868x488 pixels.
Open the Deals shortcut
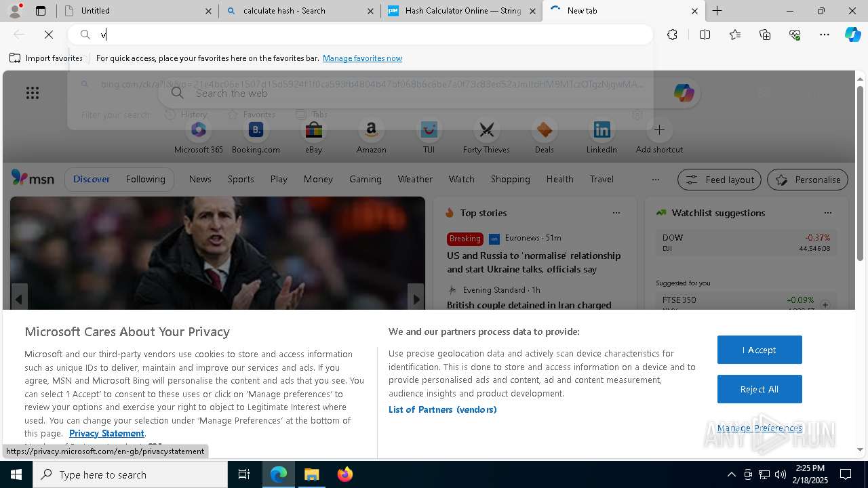coord(544,137)
